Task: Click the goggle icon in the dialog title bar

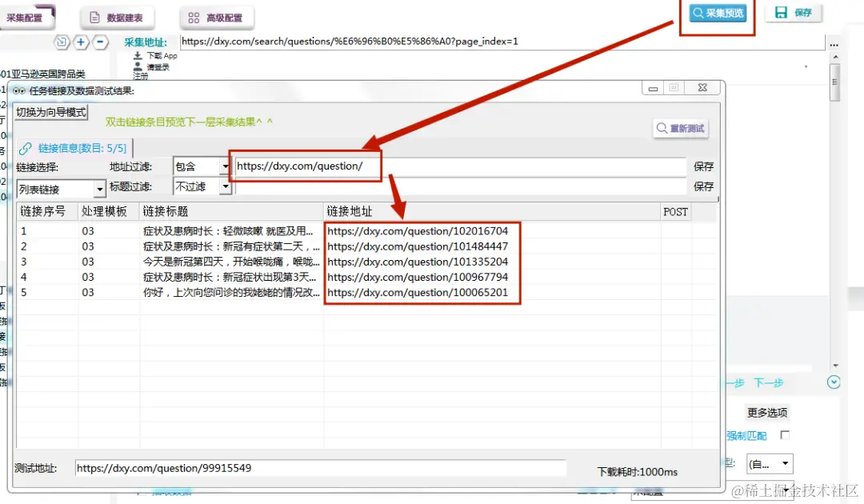Action: coord(19,91)
